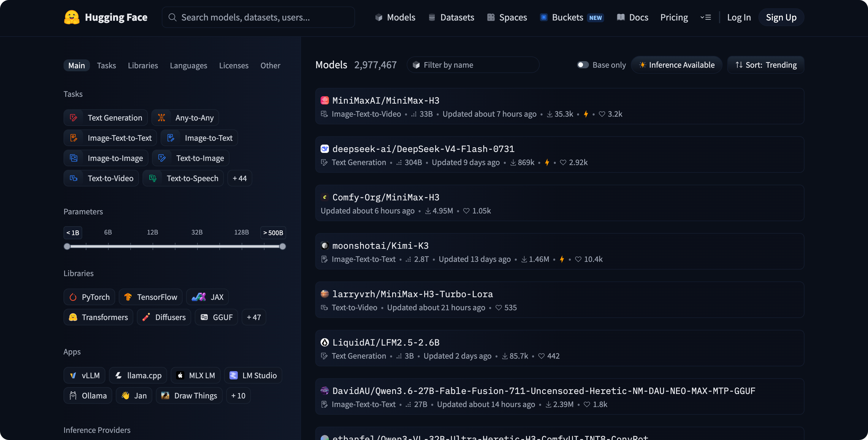Open the Datasets navigation link

451,17
